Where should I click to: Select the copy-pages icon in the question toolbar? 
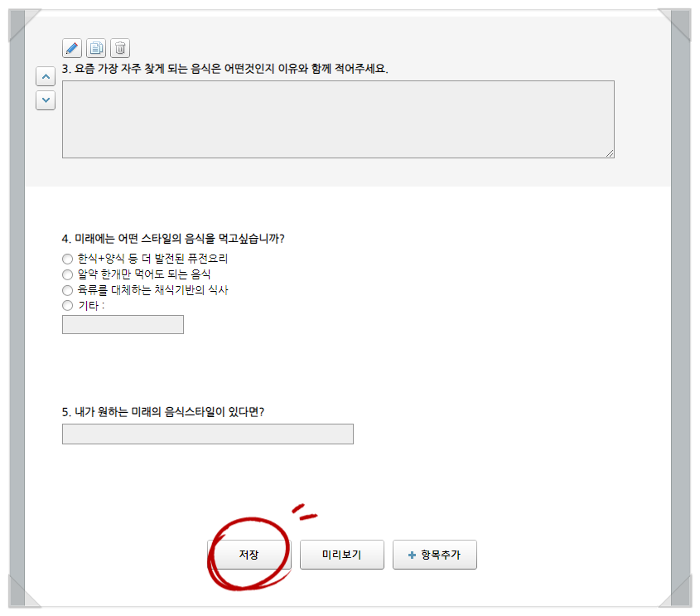coord(96,47)
